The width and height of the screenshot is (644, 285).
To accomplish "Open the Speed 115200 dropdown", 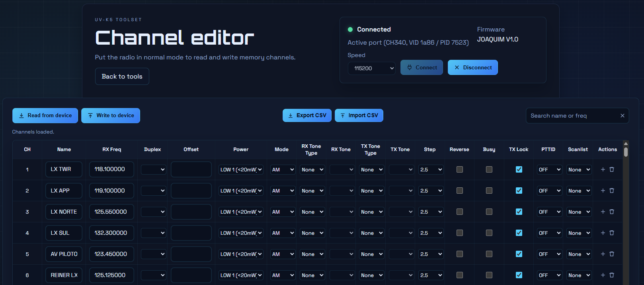I will pos(372,68).
